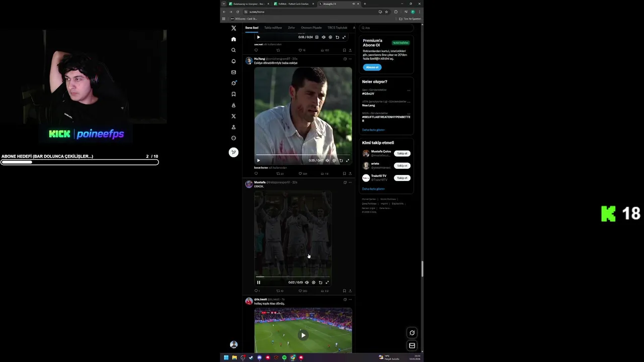The height and width of the screenshot is (362, 644).
Task: Switch to Zafer tab
Action: click(x=291, y=28)
